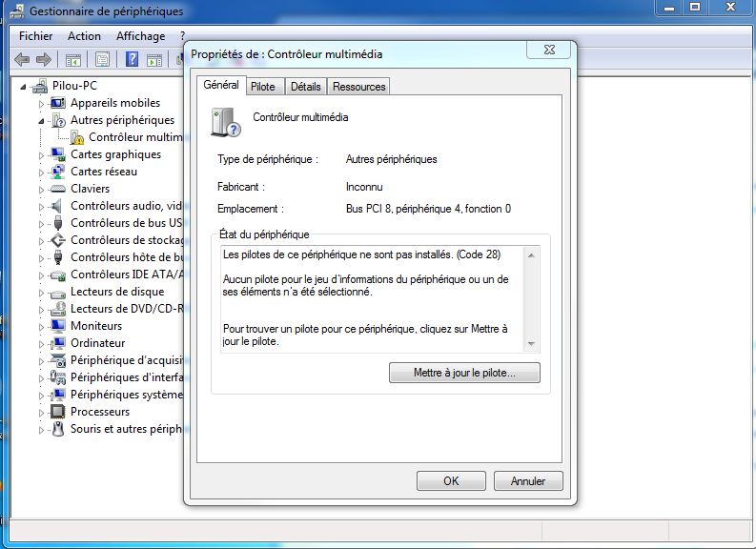The width and height of the screenshot is (756, 549).
Task: Click the Lecteurs de disque drive icon
Action: (x=58, y=293)
